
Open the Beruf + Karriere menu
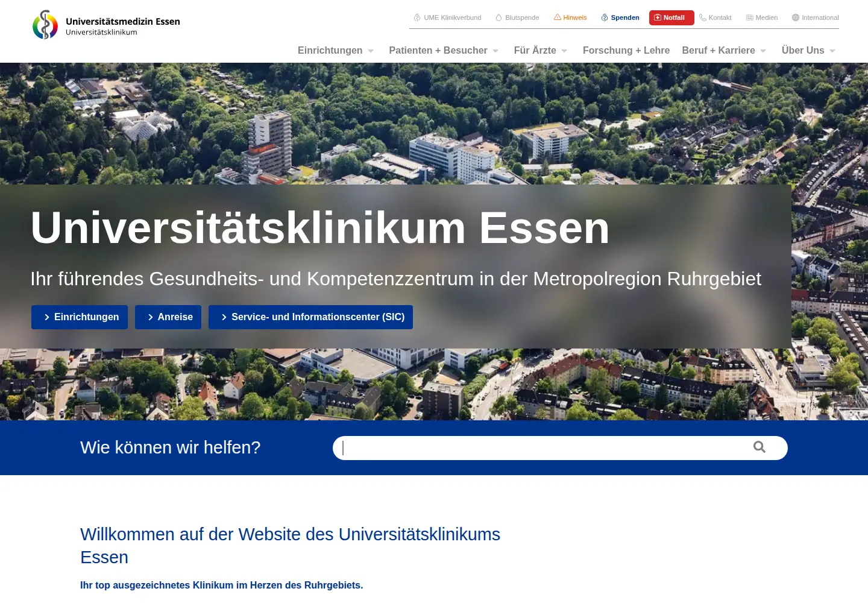(719, 51)
